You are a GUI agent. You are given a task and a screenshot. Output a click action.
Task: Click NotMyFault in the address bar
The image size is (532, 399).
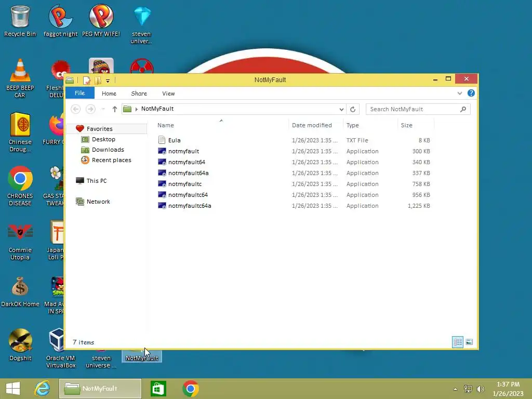coord(157,109)
